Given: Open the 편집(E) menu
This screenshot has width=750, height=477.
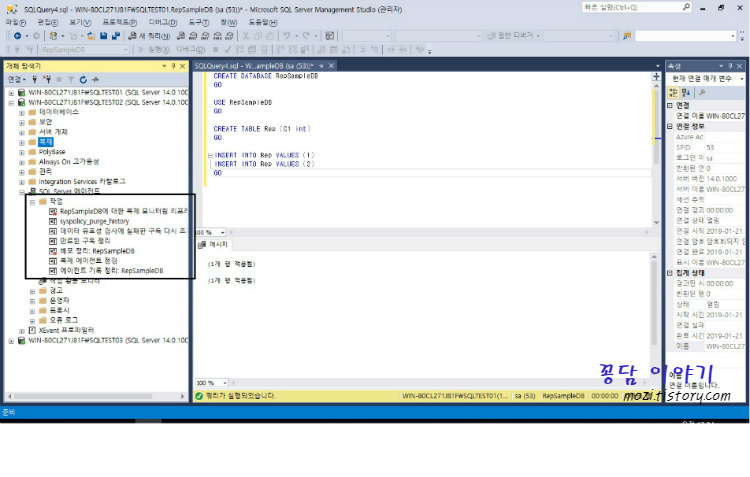Looking at the screenshot, I should click(48, 22).
